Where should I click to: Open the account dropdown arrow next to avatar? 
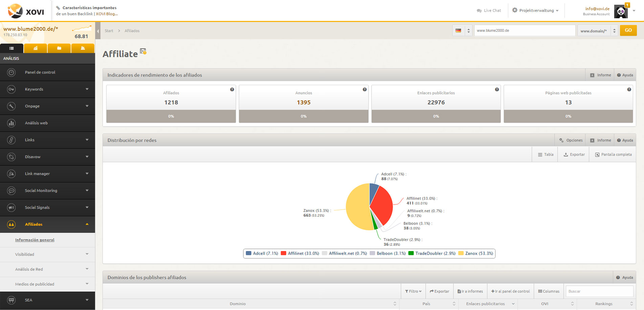coord(634,10)
